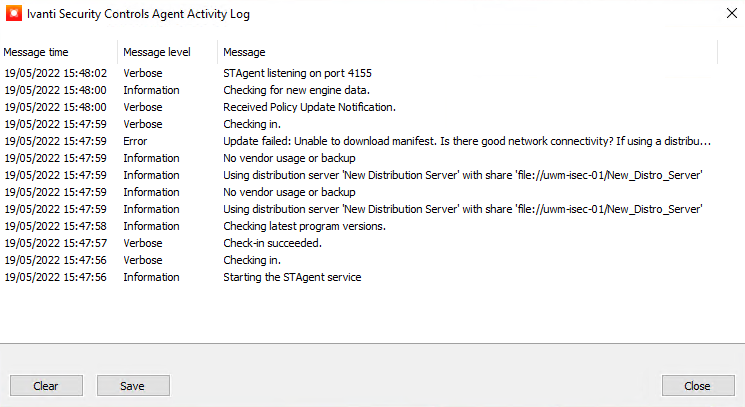Select the Error row Update failed message
Viewport: 745px width, 407px height.
click(x=466, y=141)
